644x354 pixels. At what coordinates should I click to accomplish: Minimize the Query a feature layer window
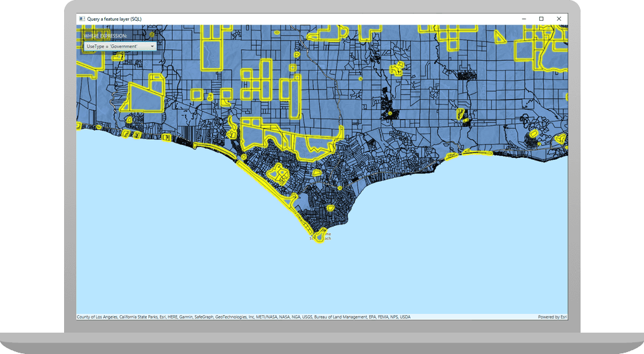[524, 19]
